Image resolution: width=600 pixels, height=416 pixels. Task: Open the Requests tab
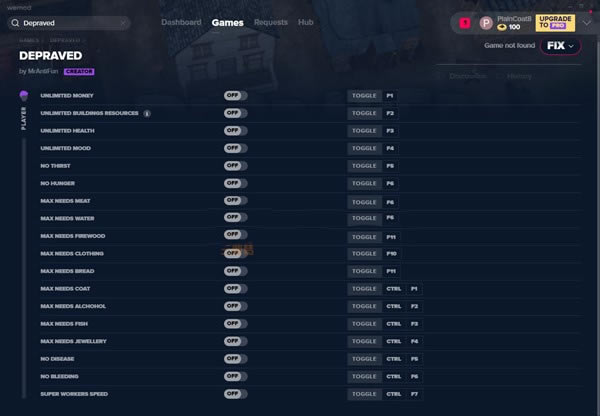270,22
